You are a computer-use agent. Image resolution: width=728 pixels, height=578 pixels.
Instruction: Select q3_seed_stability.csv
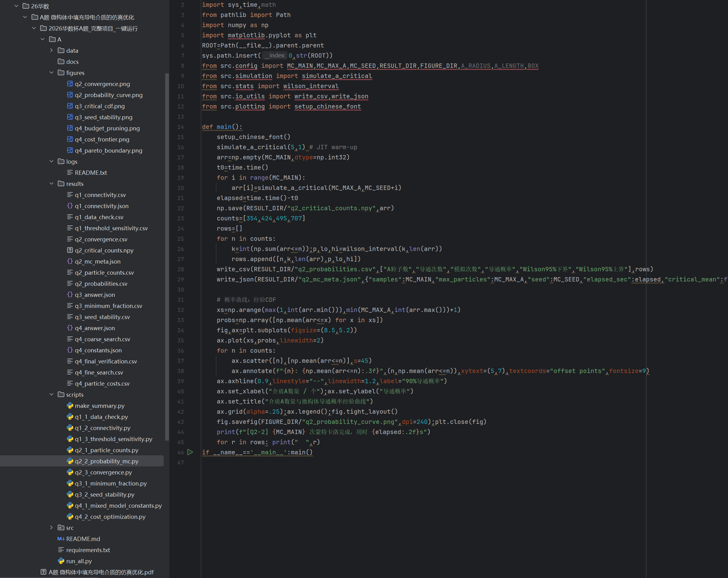pyautogui.click(x=102, y=317)
